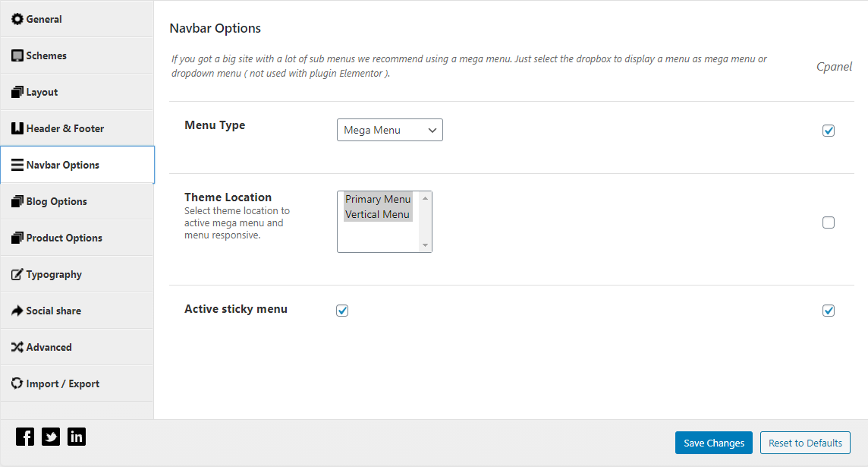
Task: Click the Header & Footer icon
Action: point(17,128)
